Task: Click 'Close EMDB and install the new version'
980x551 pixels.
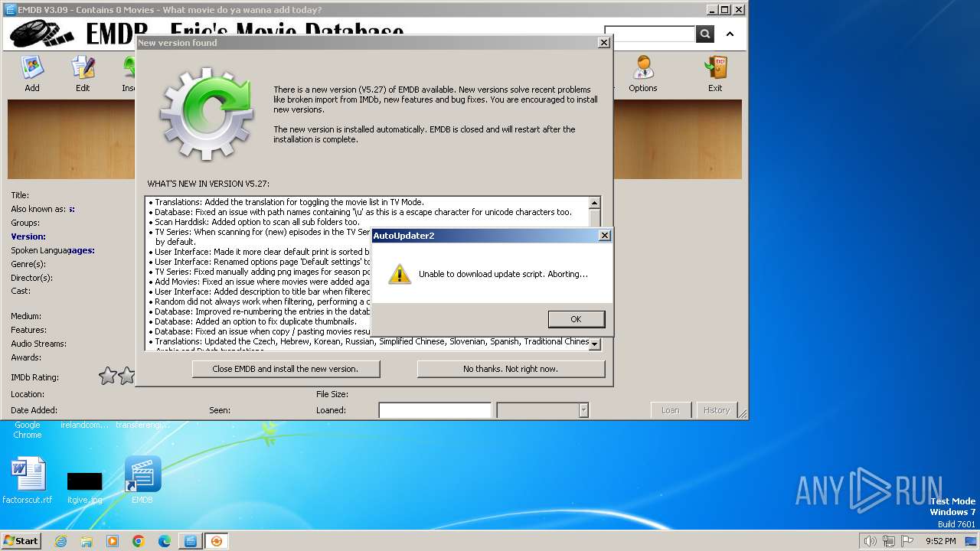Action: [286, 369]
